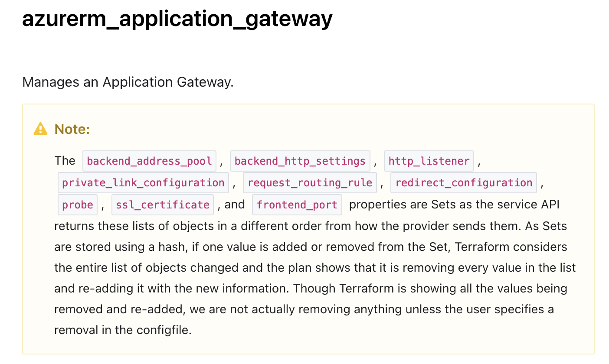Click the probe code tag
This screenshot has height=364, width=609.
[78, 205]
